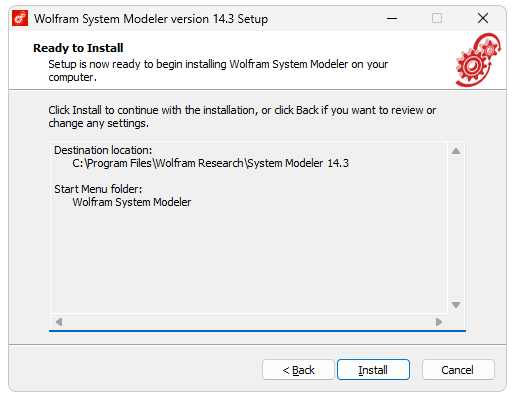
Task: Click the scroll right arrow in summary box
Action: pyautogui.click(x=439, y=322)
